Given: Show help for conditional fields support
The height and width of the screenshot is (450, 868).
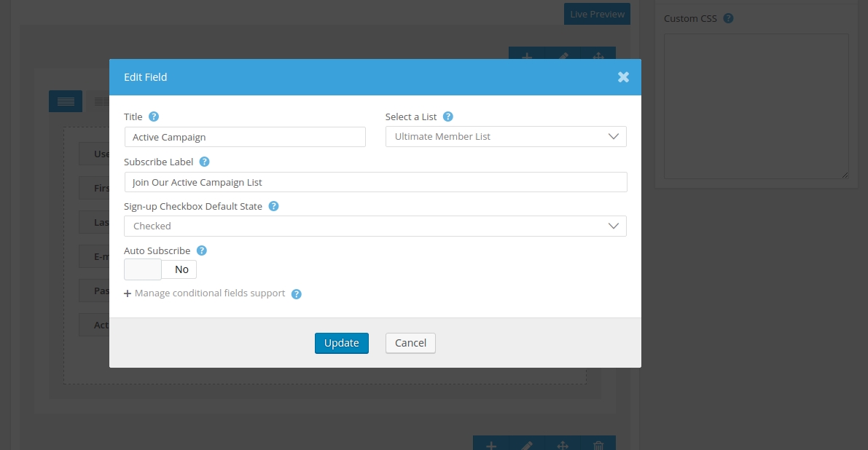Looking at the screenshot, I should point(296,294).
